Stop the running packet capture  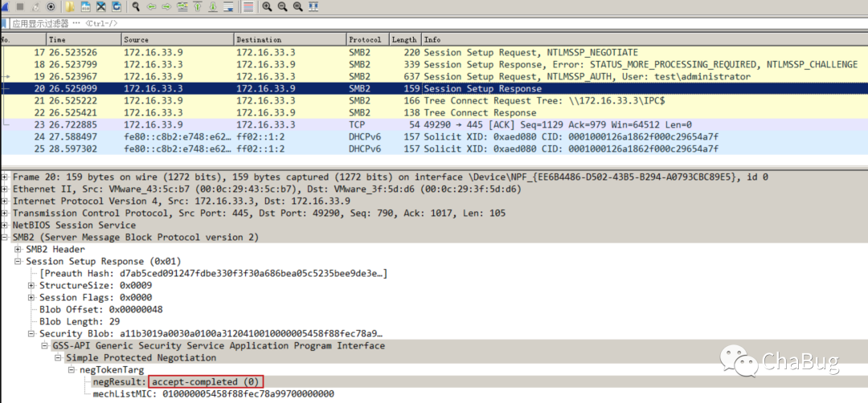coord(20,6)
